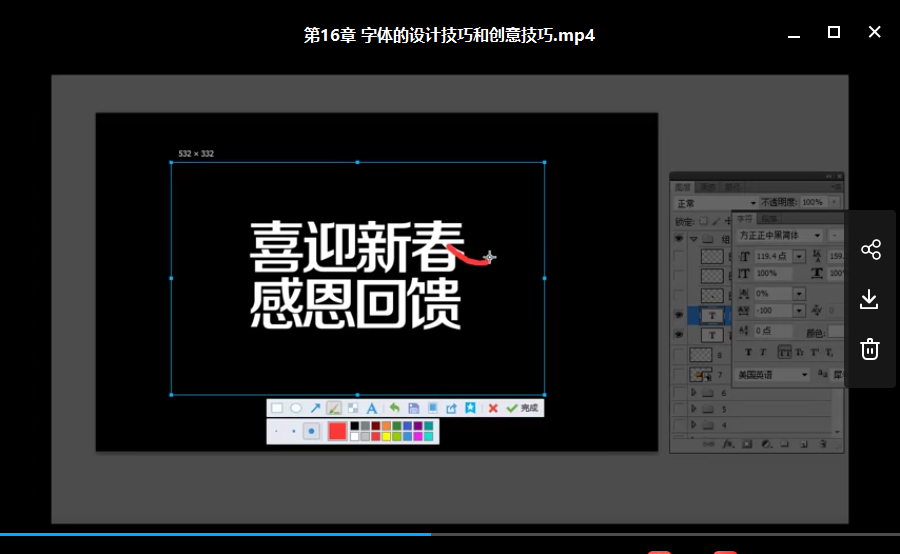Choose the smallest brush size dot
The width and height of the screenshot is (900, 554).
(x=276, y=431)
